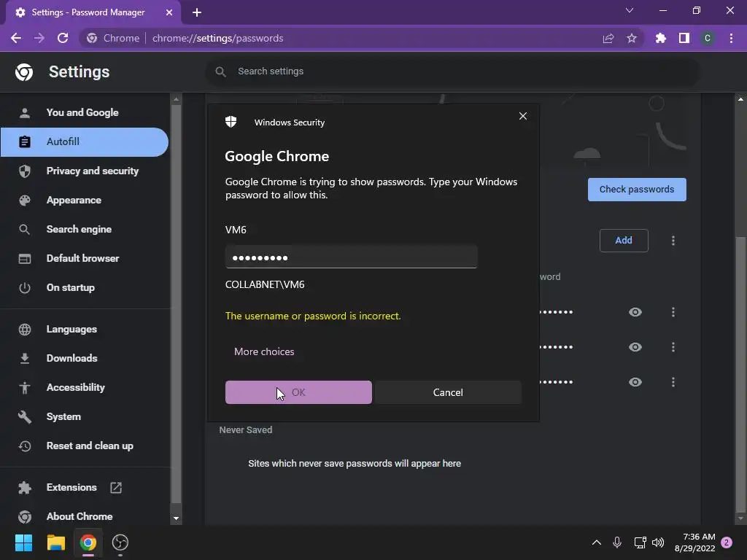Click the puzzle icon beside Extensions in sidebar
747x560 pixels.
(25, 487)
